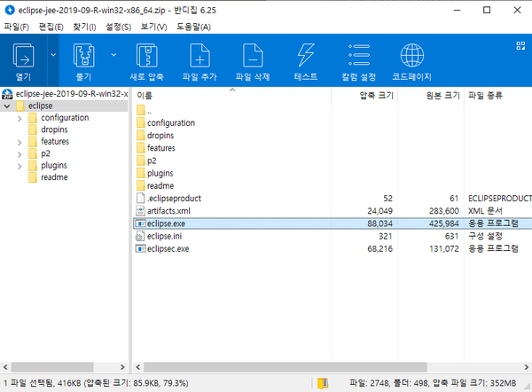Select the dropins folder icon in file list
Viewport: 532px width, 392px height.
tap(140, 135)
